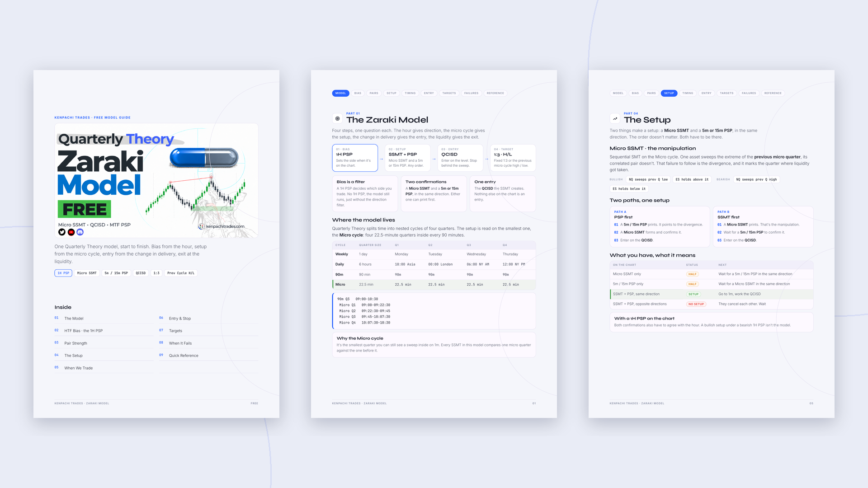Open contents entry 06 Entry & Stop
Screen dimensions: 868x488
click(208, 318)
